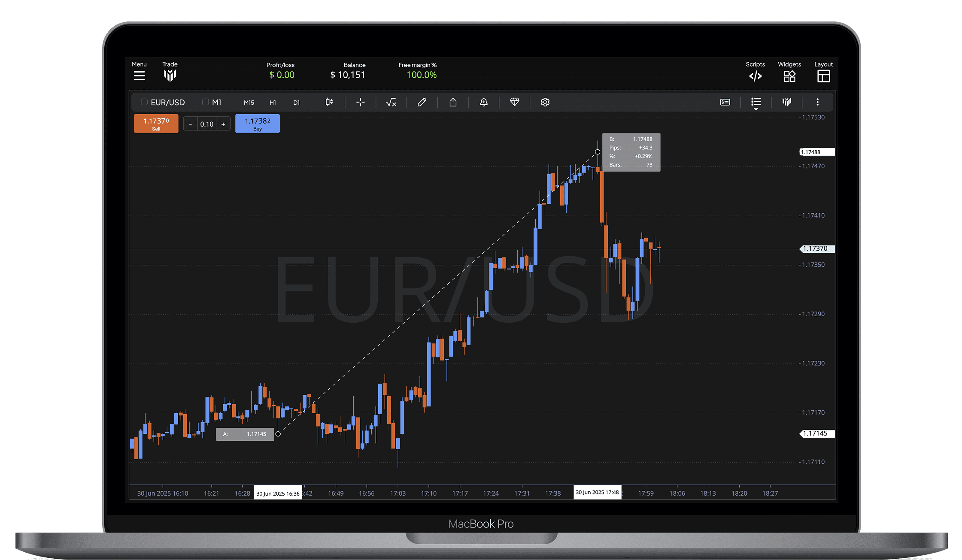Expand the order list dropdown arrow
This screenshot has width=962, height=560.
click(x=756, y=110)
